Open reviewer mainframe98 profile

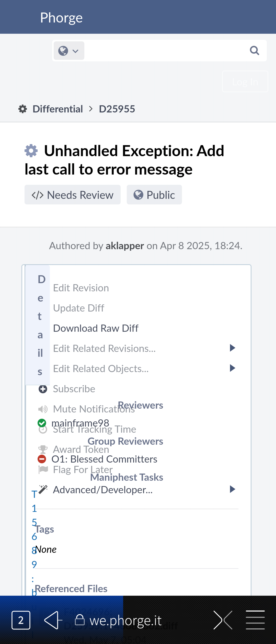[80, 423]
